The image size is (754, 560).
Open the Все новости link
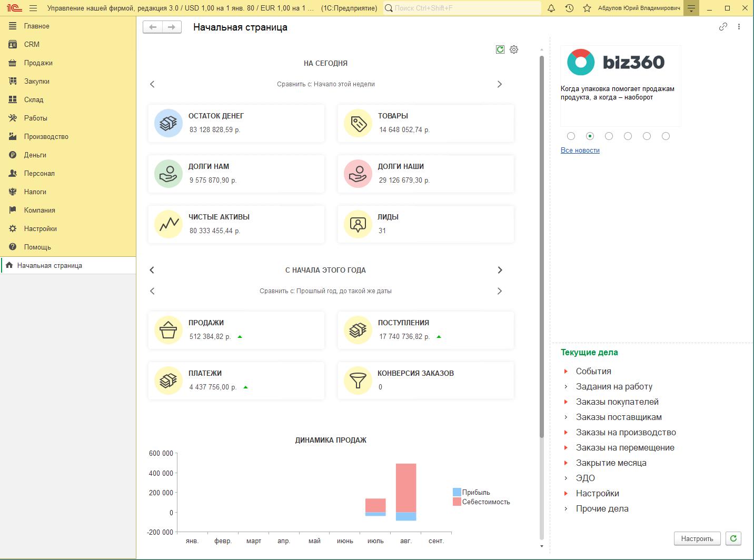[580, 151]
